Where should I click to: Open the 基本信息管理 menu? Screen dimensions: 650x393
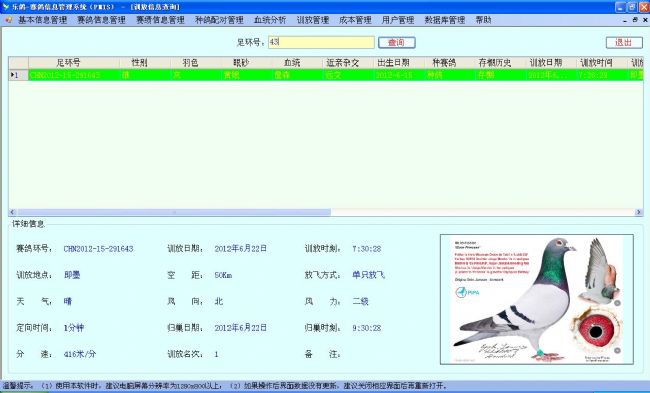click(x=42, y=20)
